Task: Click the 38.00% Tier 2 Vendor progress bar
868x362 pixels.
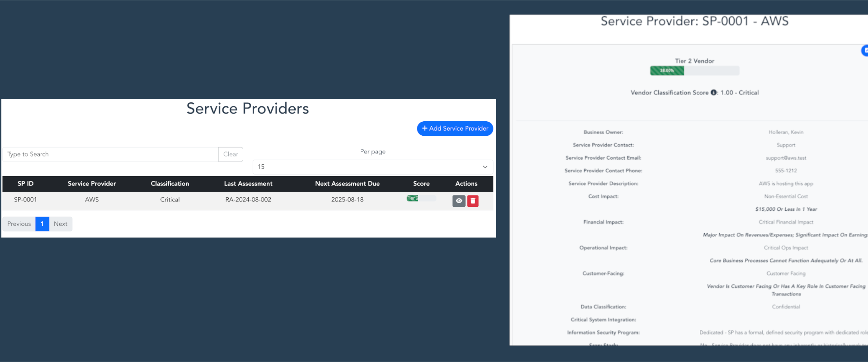Action: coord(694,71)
